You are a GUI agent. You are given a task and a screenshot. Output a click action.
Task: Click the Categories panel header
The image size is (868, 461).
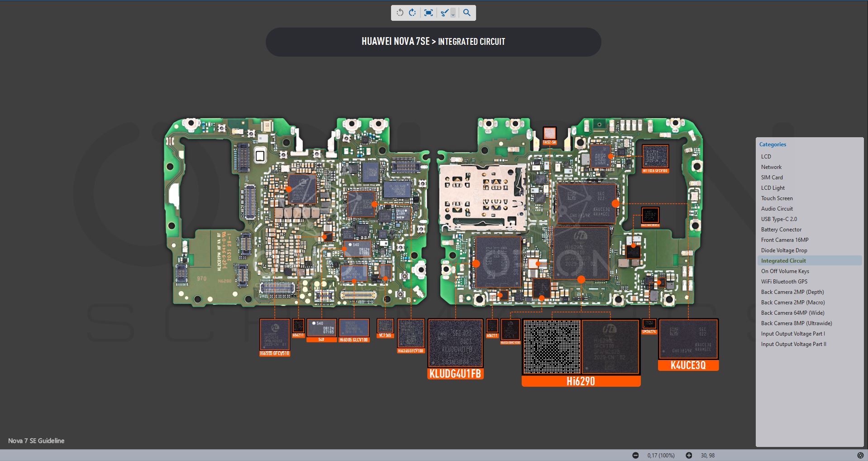773,144
